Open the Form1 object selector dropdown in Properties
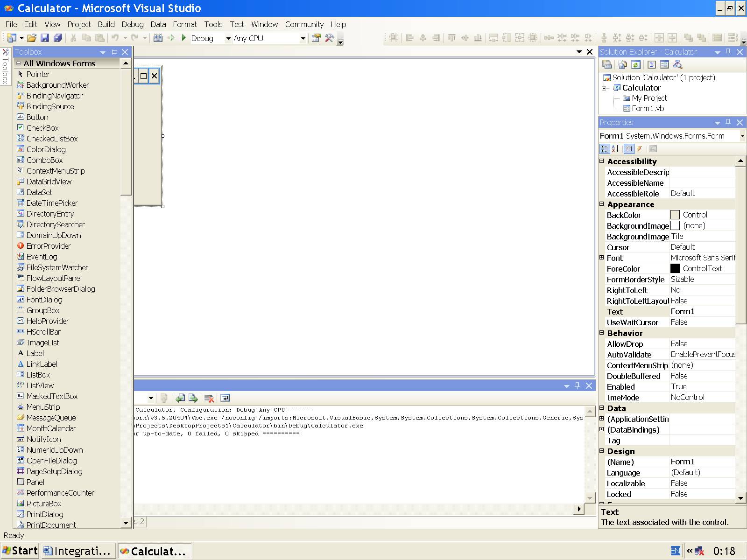The image size is (747, 560). click(x=742, y=136)
